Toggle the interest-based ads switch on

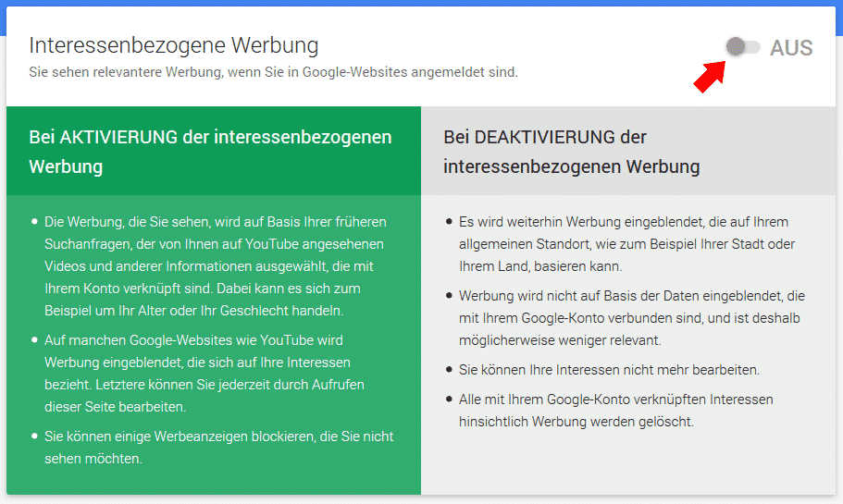743,47
